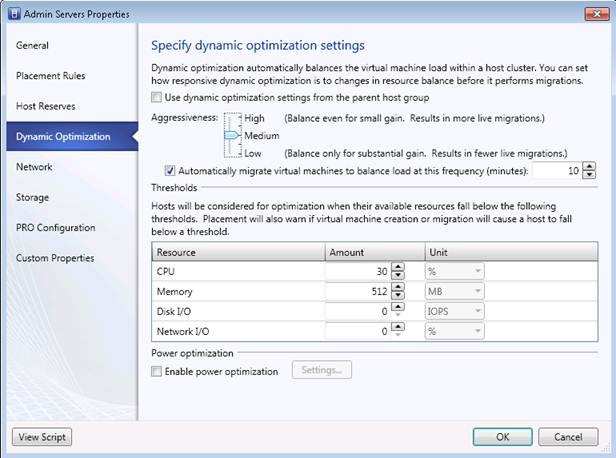This screenshot has height=458, width=616.
Task: Decrease CPU threshold with down arrow
Action: click(398, 275)
